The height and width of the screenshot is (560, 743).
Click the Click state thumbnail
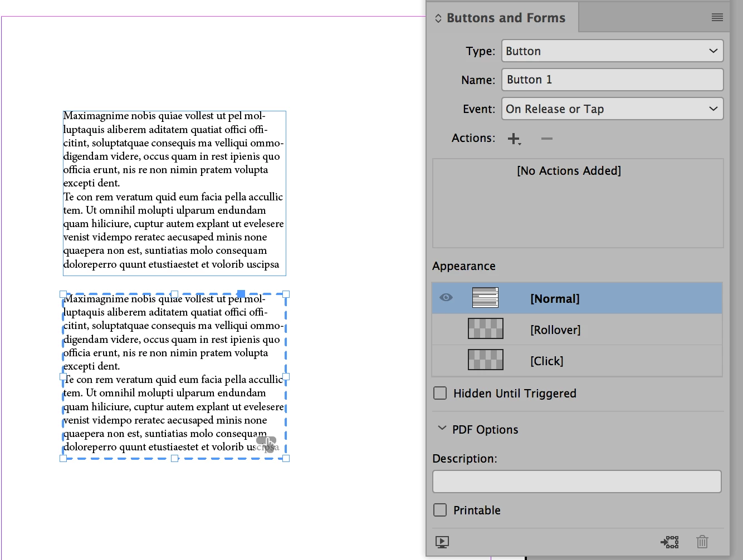pyautogui.click(x=486, y=360)
